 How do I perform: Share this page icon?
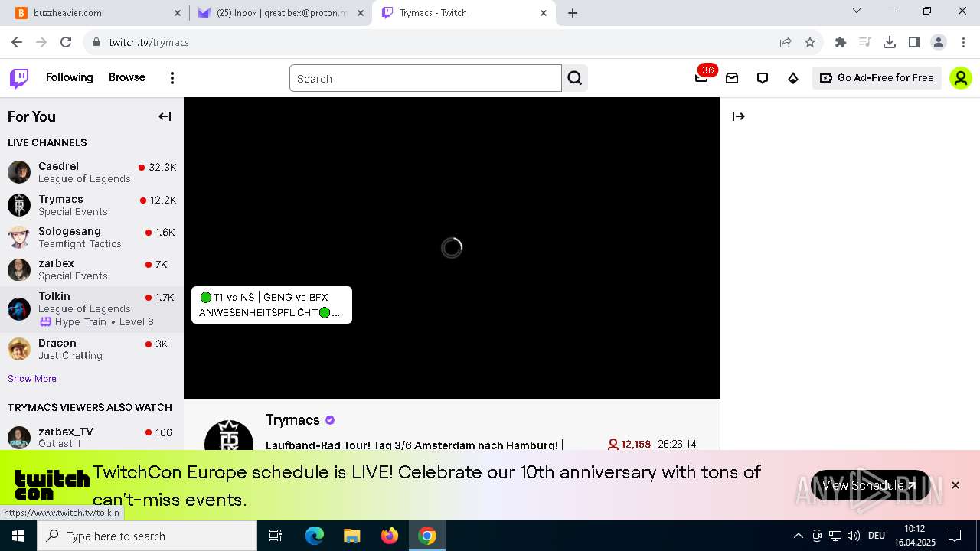point(786,42)
